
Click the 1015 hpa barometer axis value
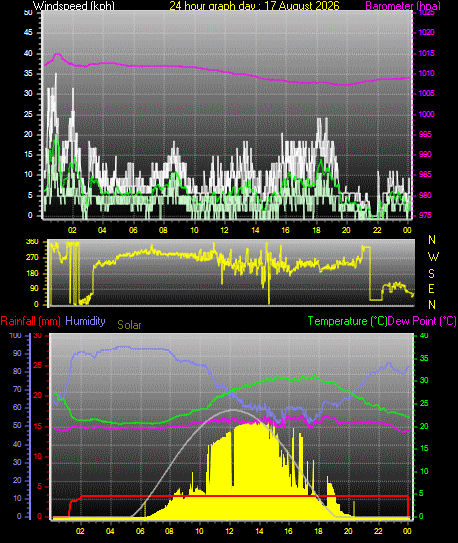(x=426, y=53)
